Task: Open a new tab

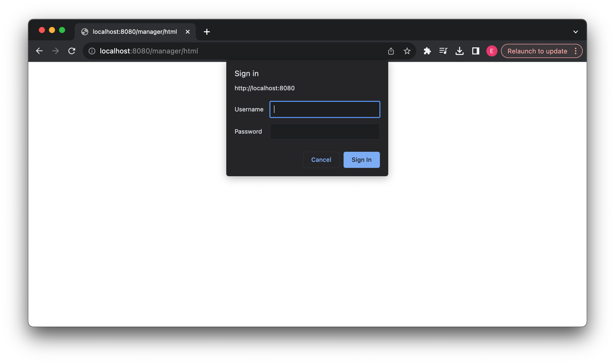Action: (x=207, y=32)
